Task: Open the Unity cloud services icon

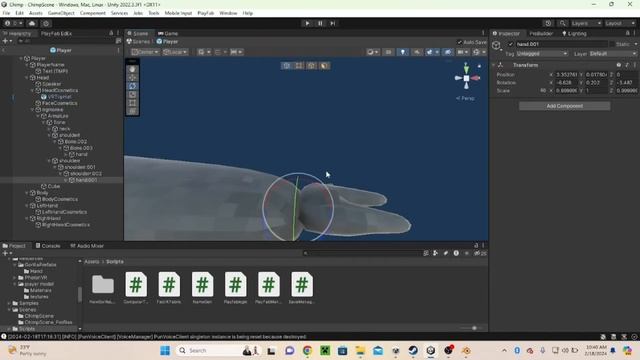Action: pos(32,23)
